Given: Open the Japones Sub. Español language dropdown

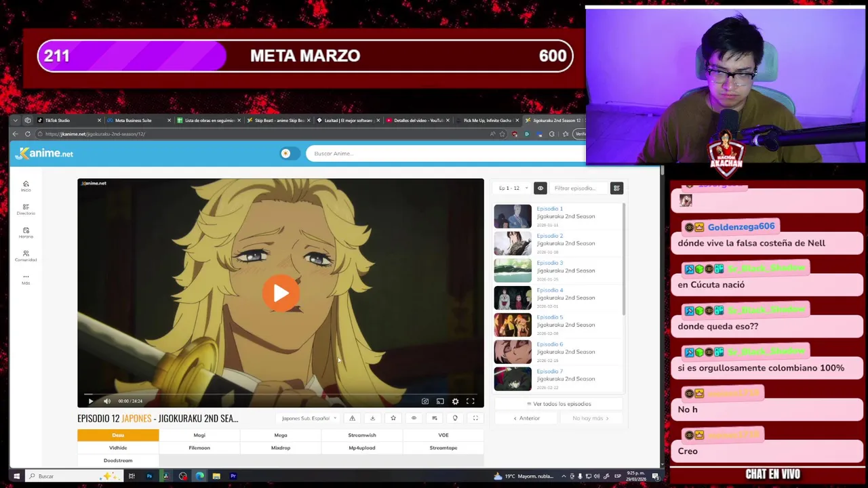Looking at the screenshot, I should click(x=309, y=418).
